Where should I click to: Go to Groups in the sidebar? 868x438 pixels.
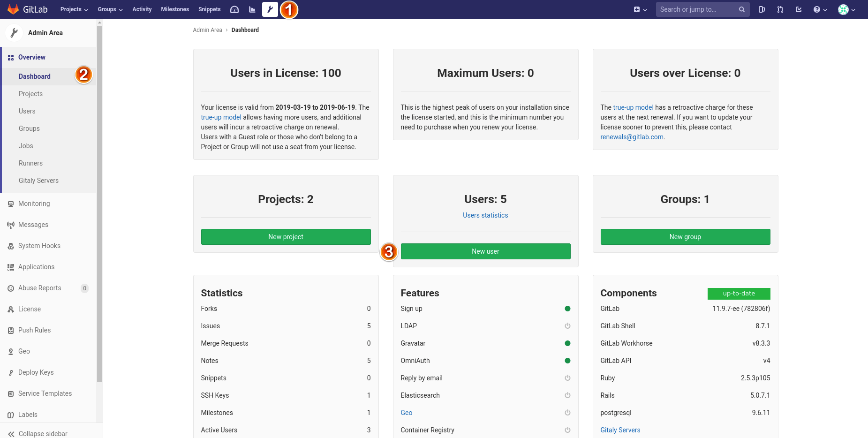[29, 128]
